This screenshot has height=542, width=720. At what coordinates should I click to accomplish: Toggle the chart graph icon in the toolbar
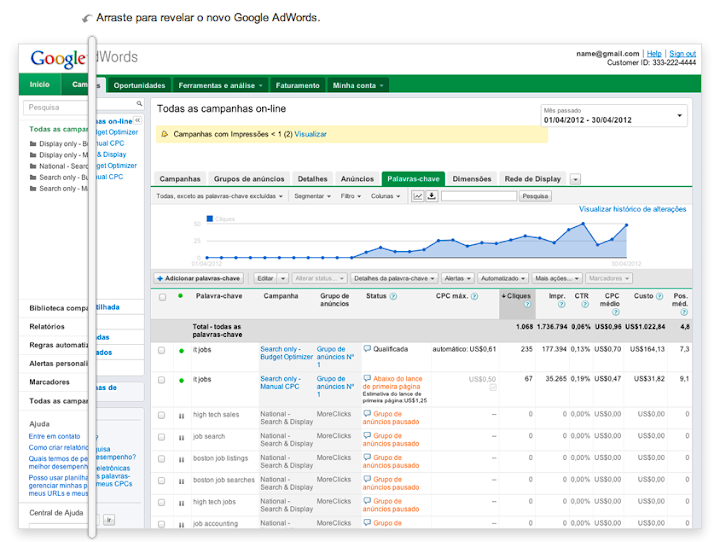[x=417, y=196]
